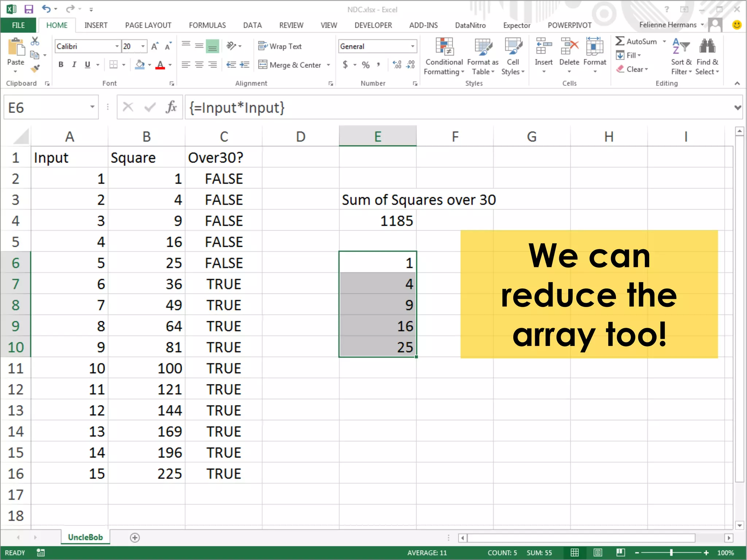
Task: Increase font size with the large A icon
Action: coord(155,46)
